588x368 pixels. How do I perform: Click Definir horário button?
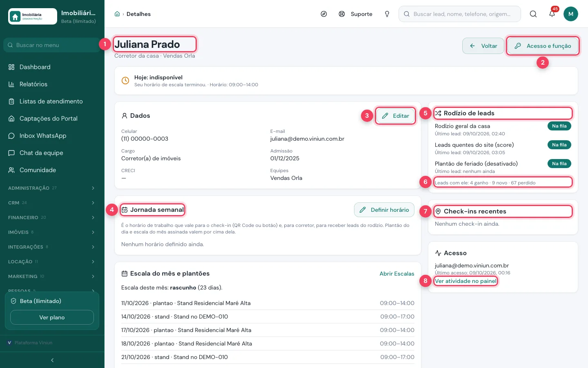click(384, 210)
